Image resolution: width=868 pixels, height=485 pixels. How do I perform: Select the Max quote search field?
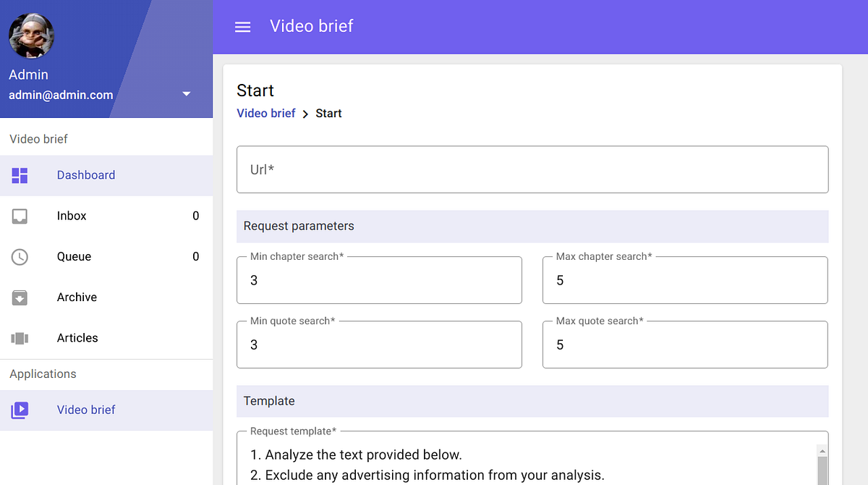pos(685,345)
